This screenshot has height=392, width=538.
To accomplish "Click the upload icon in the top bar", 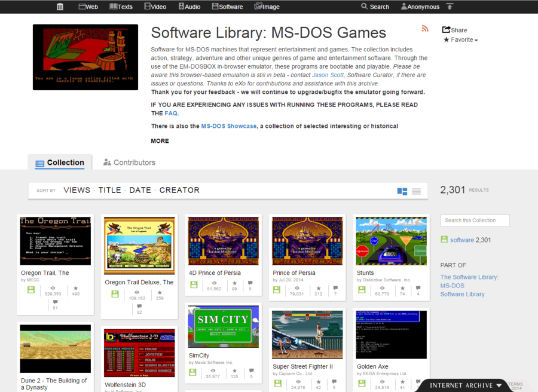I will pos(448,7).
